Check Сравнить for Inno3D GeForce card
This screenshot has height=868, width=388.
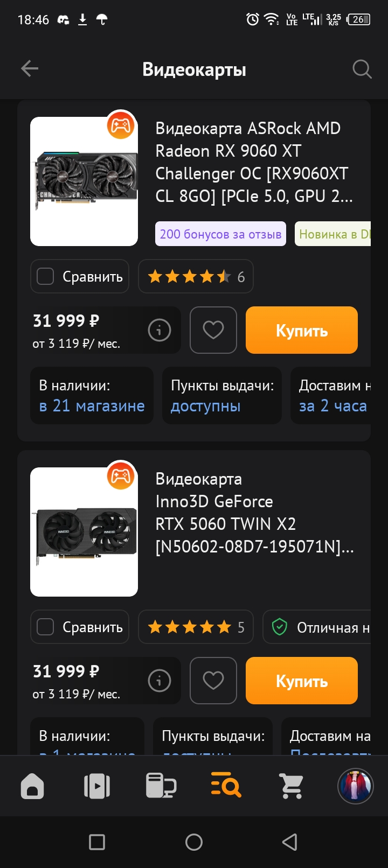(x=80, y=627)
